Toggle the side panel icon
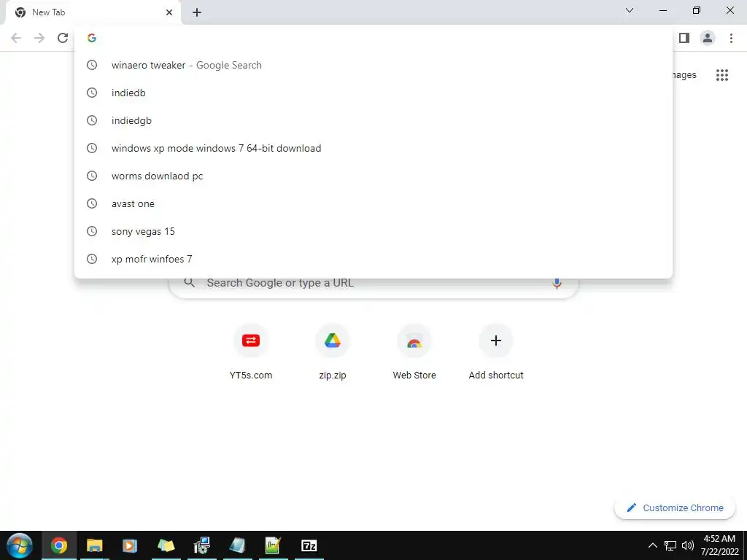Screen dimensions: 747x560 point(684,38)
